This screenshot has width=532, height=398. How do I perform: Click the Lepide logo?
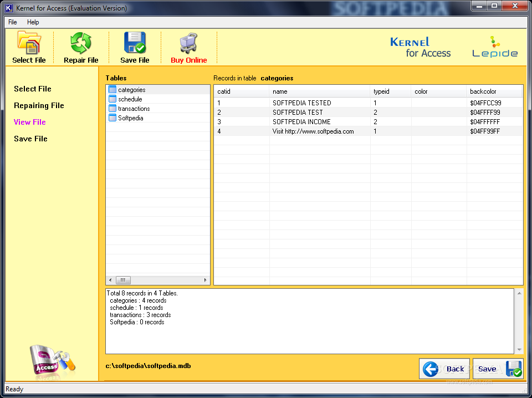coord(495,47)
